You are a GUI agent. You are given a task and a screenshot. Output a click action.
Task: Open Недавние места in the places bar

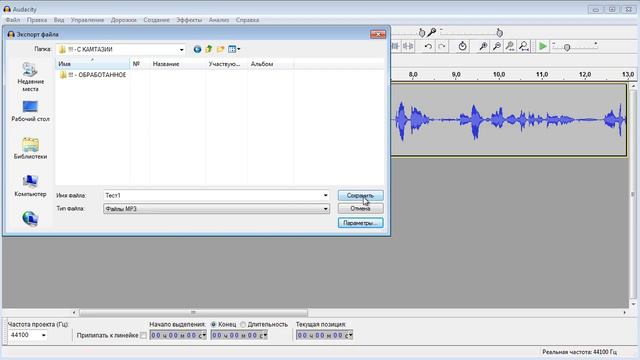30,77
